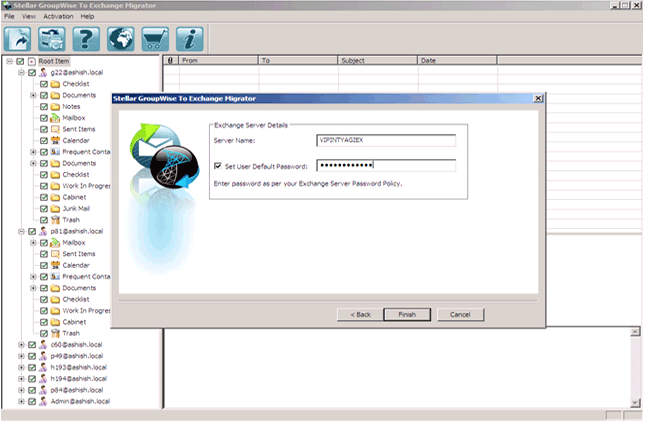The image size is (645, 421).
Task: Click the export/migrate arrow toolbar icon
Action: 17,39
